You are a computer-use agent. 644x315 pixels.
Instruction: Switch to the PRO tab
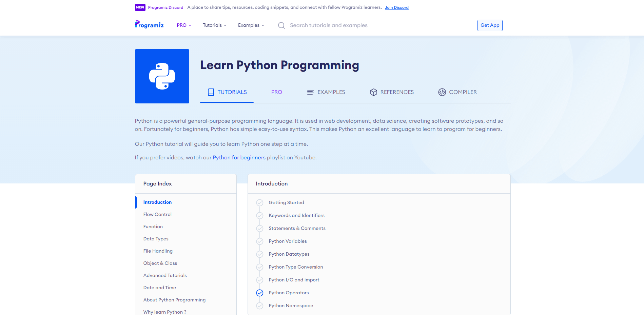click(276, 92)
